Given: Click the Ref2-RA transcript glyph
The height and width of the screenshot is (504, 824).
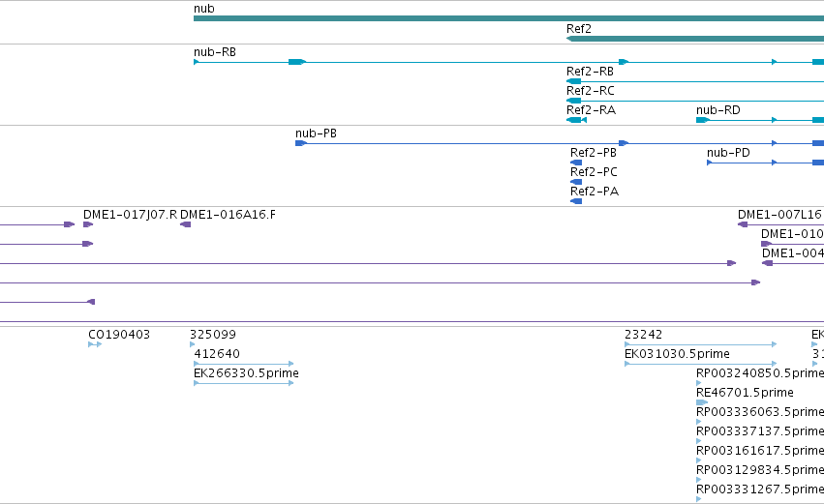Looking at the screenshot, I should [x=576, y=120].
